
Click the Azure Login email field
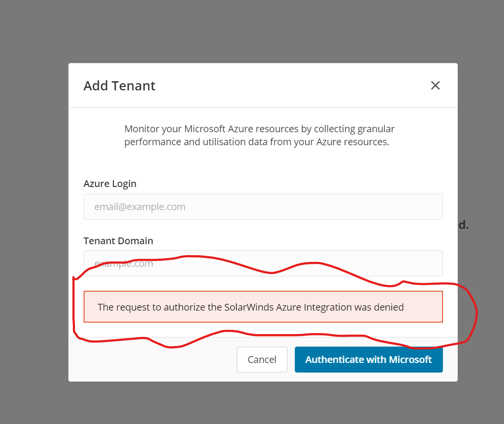point(263,207)
